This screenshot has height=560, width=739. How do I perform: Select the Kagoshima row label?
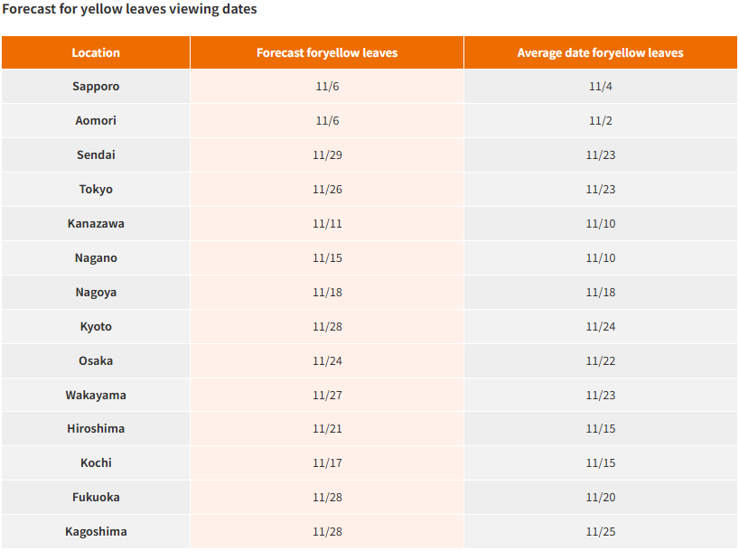[96, 532]
